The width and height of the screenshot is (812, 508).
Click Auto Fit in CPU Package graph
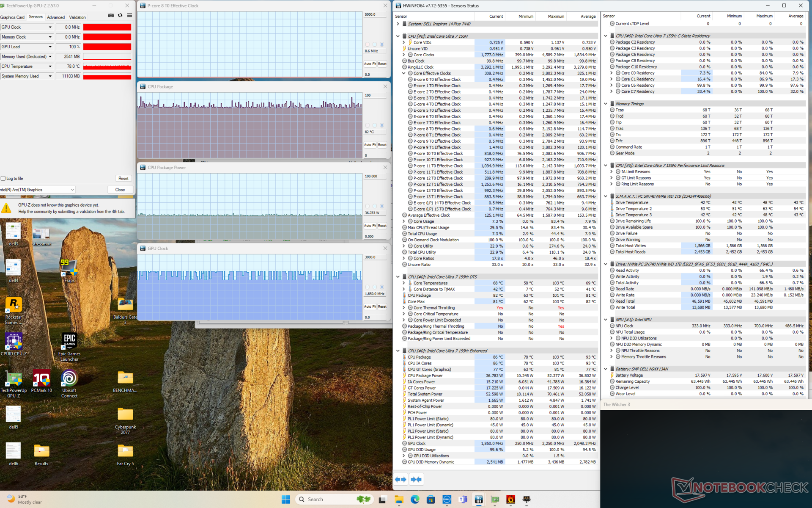click(370, 145)
